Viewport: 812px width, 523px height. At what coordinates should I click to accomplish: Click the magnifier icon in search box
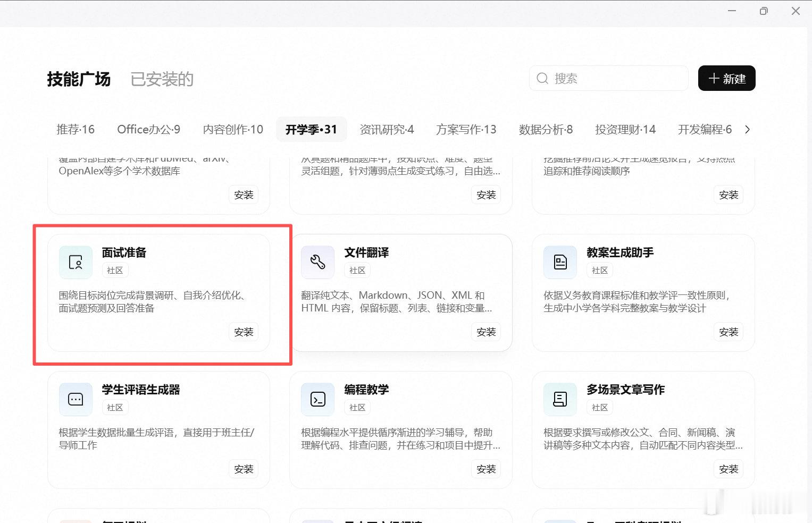[x=542, y=79]
